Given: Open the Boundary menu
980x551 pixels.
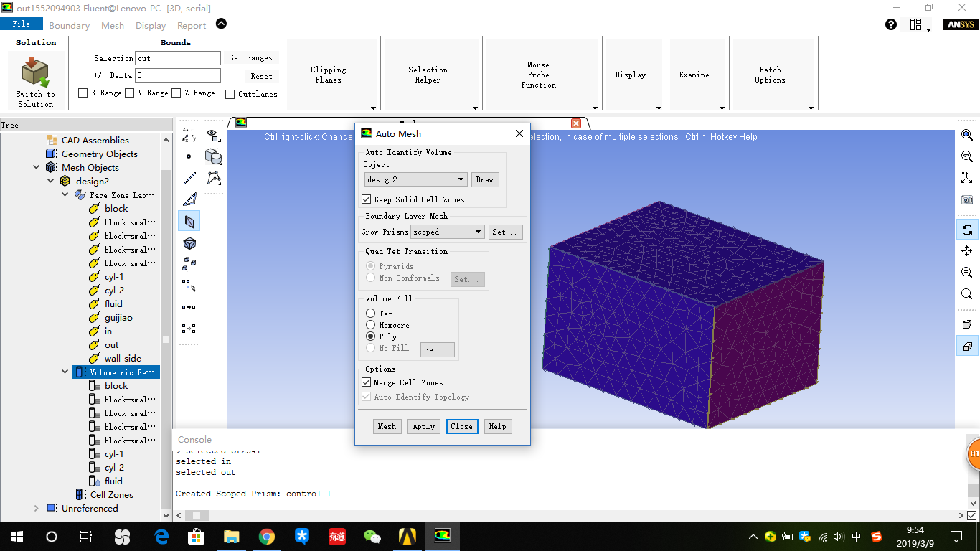Looking at the screenshot, I should click(x=69, y=25).
